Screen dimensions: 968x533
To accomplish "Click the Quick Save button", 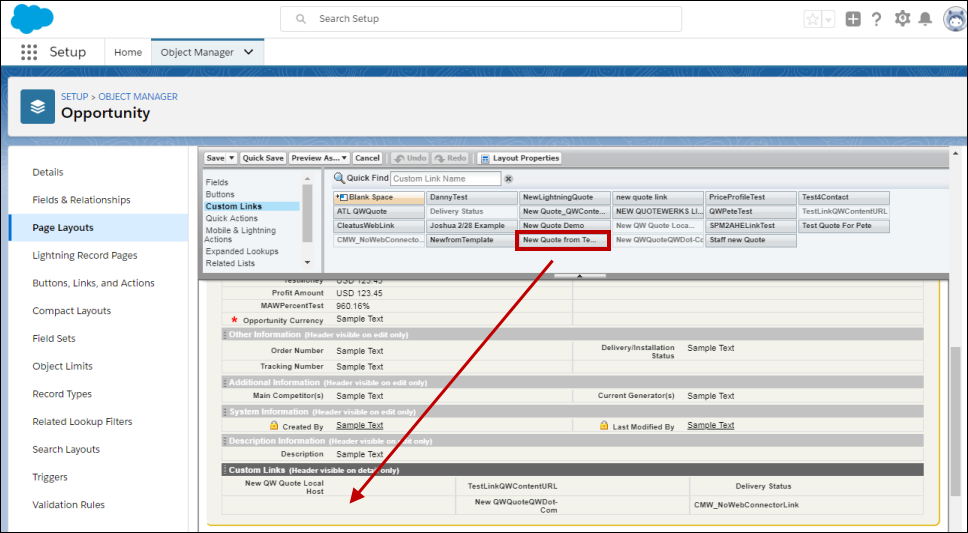I will 263,158.
